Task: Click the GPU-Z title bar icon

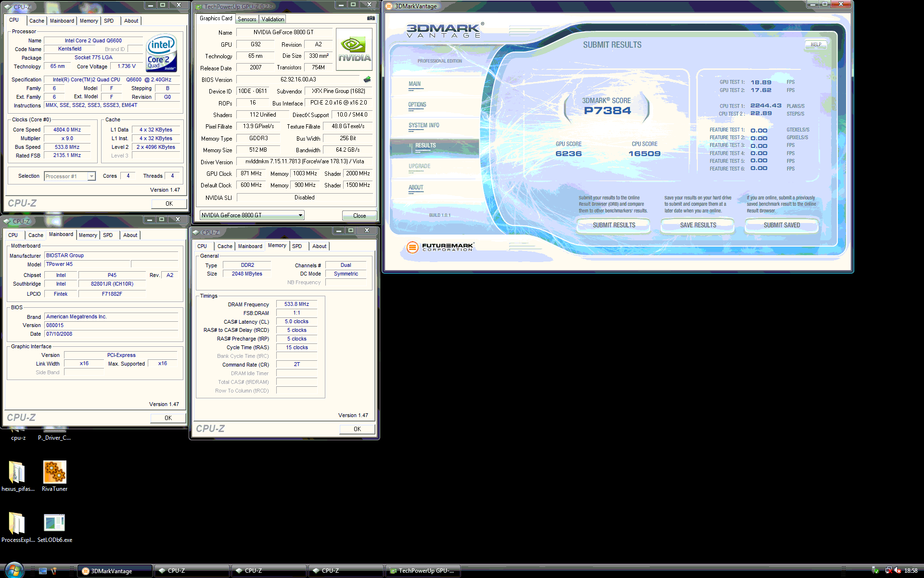Action: pyautogui.click(x=199, y=7)
